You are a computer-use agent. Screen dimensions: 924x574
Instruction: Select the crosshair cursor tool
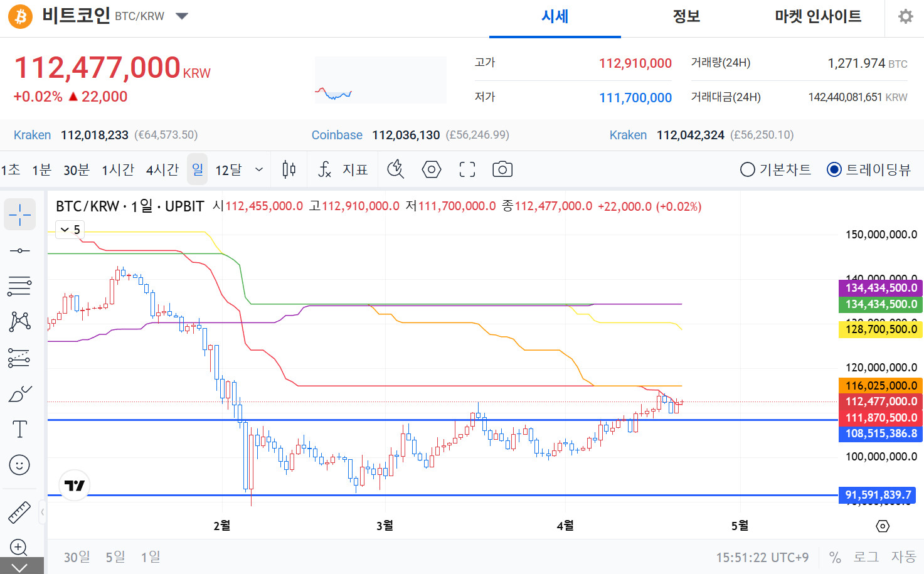(20, 215)
